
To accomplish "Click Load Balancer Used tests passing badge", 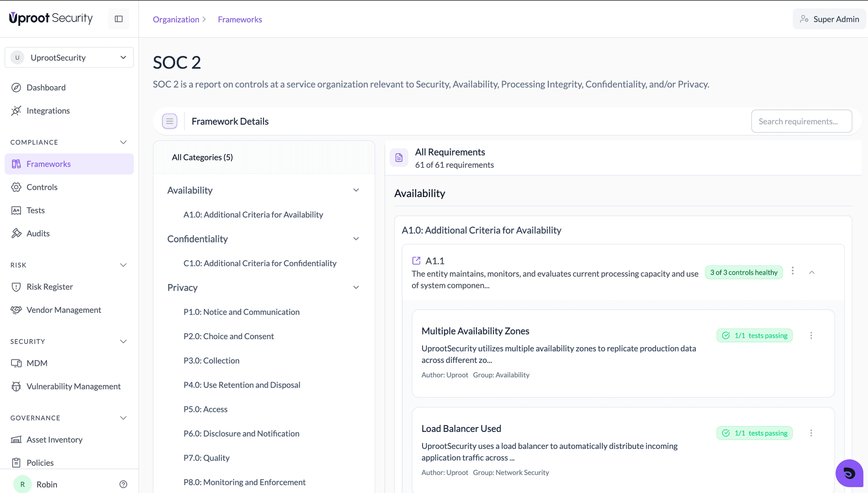I will click(754, 433).
